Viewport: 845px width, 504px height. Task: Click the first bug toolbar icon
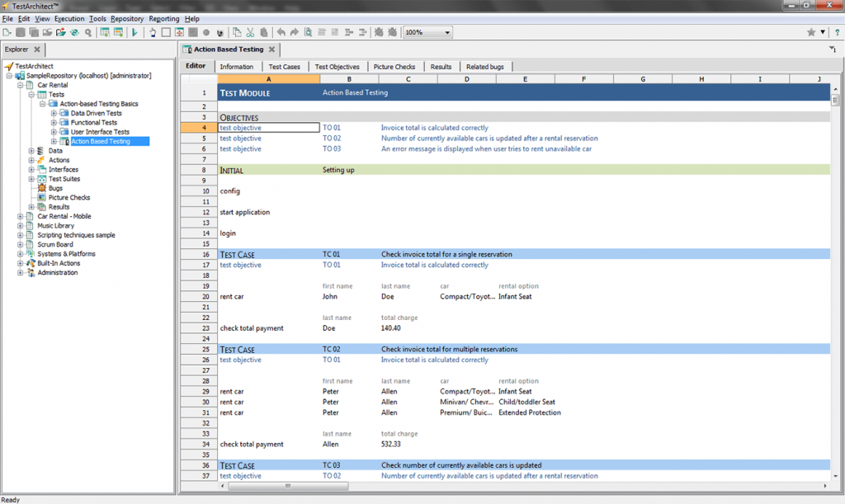[379, 32]
